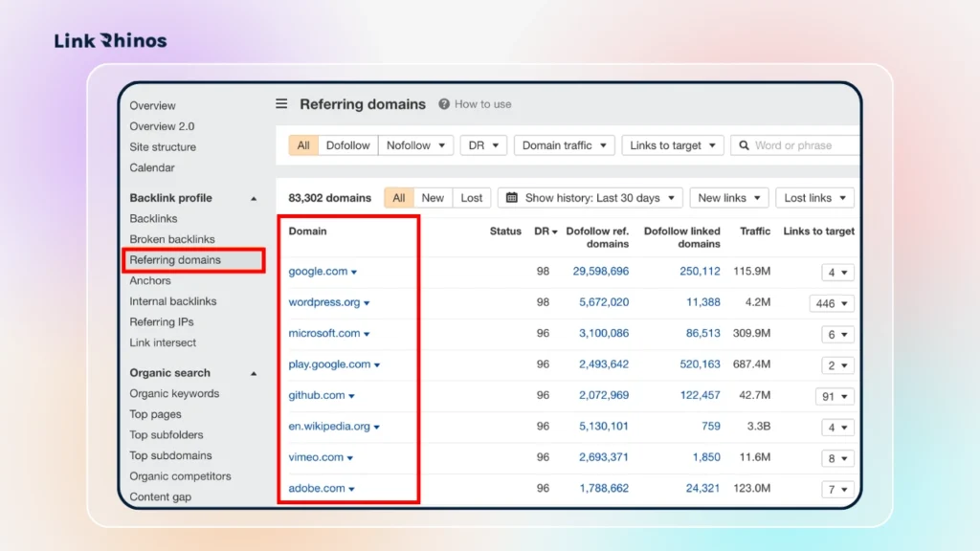Image resolution: width=980 pixels, height=551 pixels.
Task: Click dofollow linked domains value 250,112
Action: (700, 271)
